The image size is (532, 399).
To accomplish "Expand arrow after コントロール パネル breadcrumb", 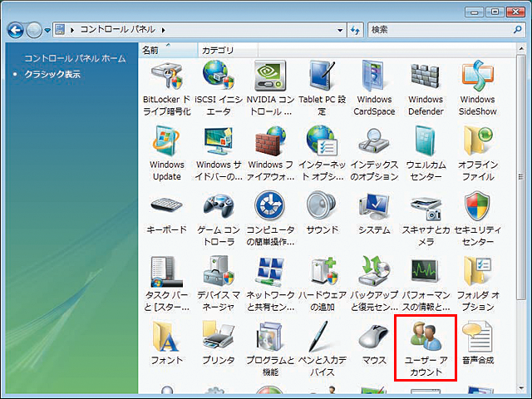I will coord(164,30).
